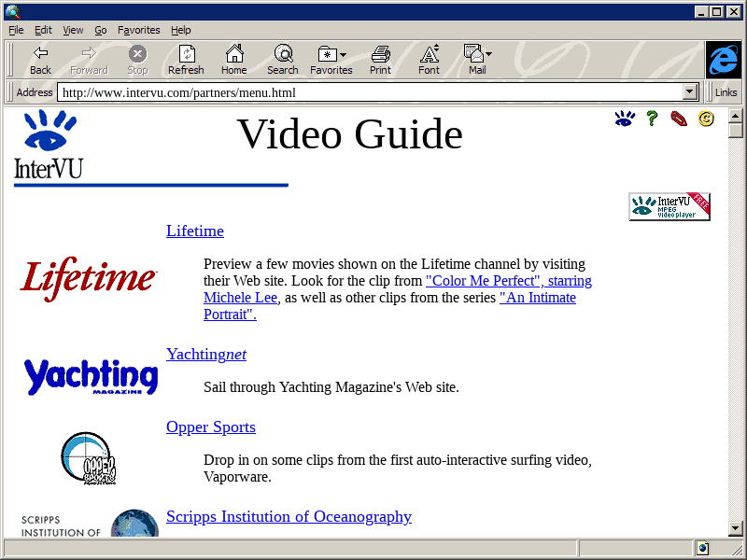Click the yellow smiley face icon
747x560 pixels.
tap(706, 119)
